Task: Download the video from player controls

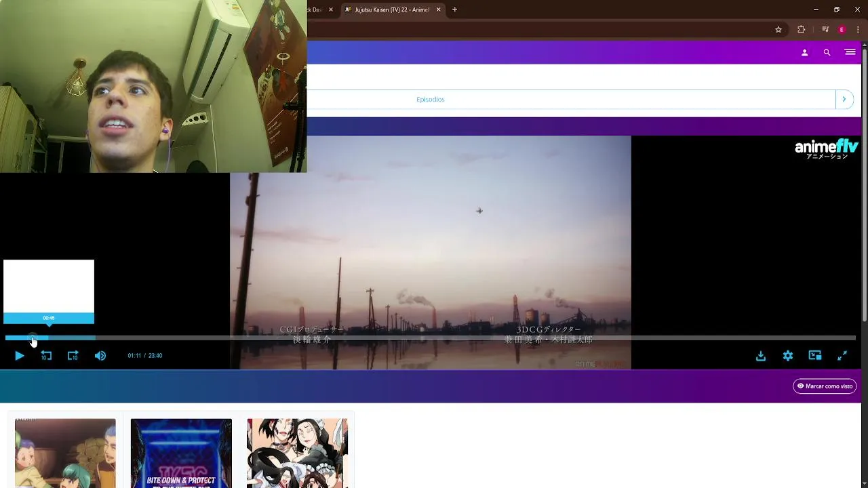Action: [761, 356]
